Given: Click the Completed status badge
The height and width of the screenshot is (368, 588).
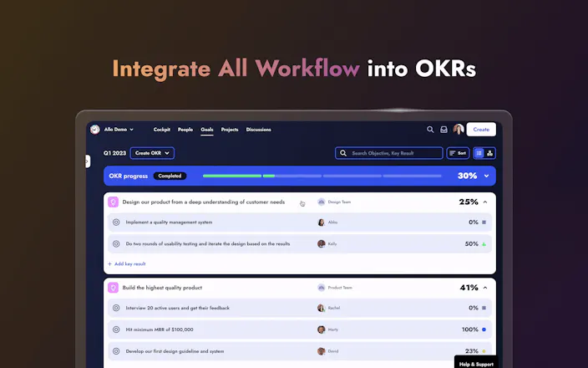Looking at the screenshot, I should point(170,176).
